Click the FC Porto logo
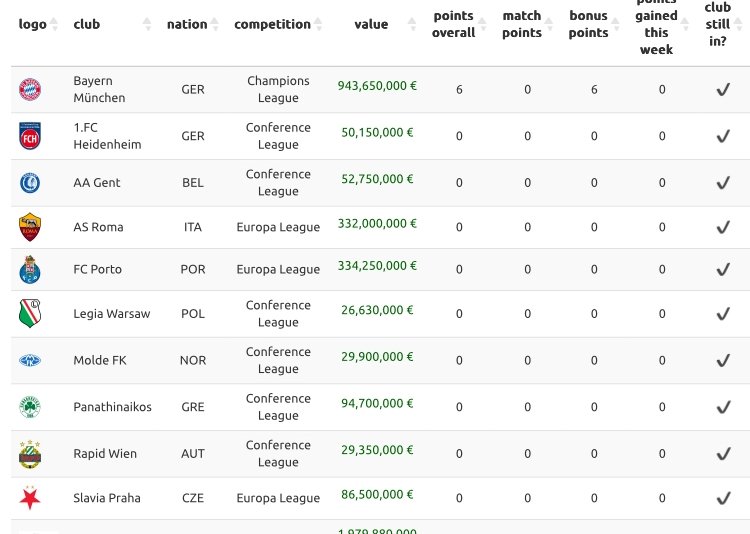Viewport: 750px width, 534px height. click(29, 270)
